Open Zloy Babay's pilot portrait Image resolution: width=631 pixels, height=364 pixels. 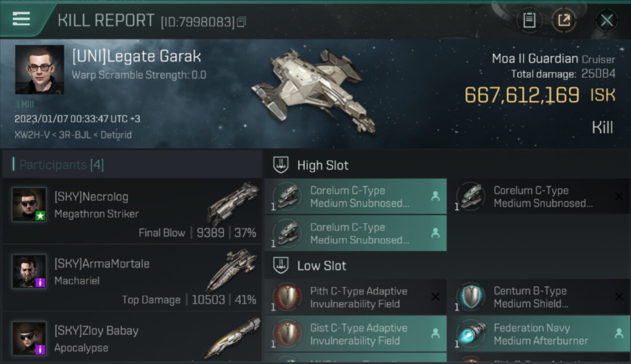pos(29,338)
